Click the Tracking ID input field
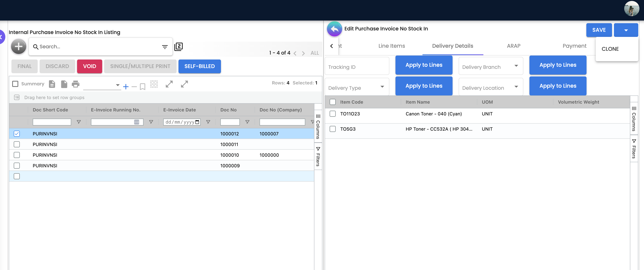The image size is (644, 270). tap(357, 66)
